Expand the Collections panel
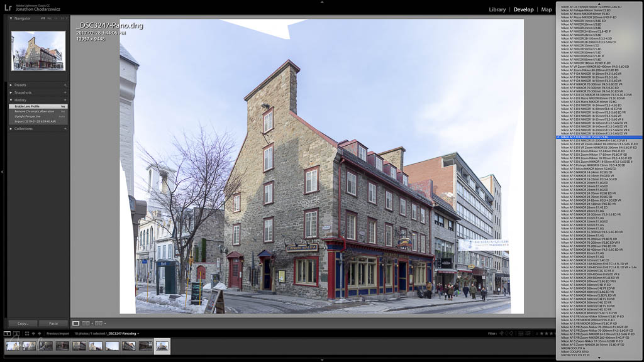Viewport: 644px width, 362px height. click(11, 128)
